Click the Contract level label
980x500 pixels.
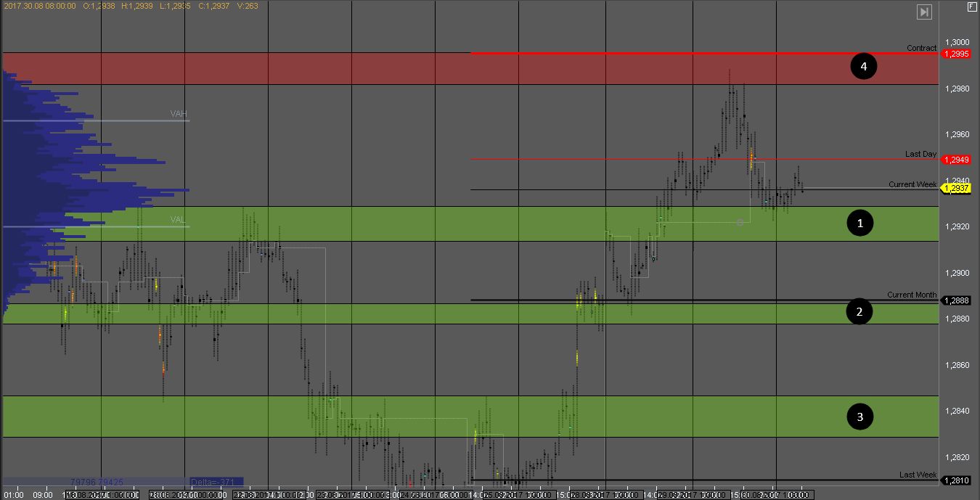pyautogui.click(x=921, y=48)
